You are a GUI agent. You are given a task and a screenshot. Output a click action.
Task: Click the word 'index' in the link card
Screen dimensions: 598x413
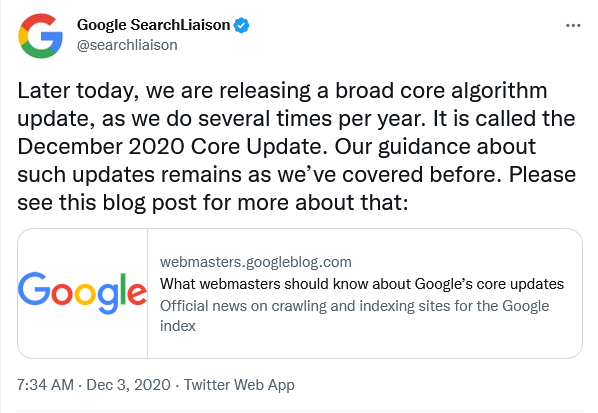point(178,326)
